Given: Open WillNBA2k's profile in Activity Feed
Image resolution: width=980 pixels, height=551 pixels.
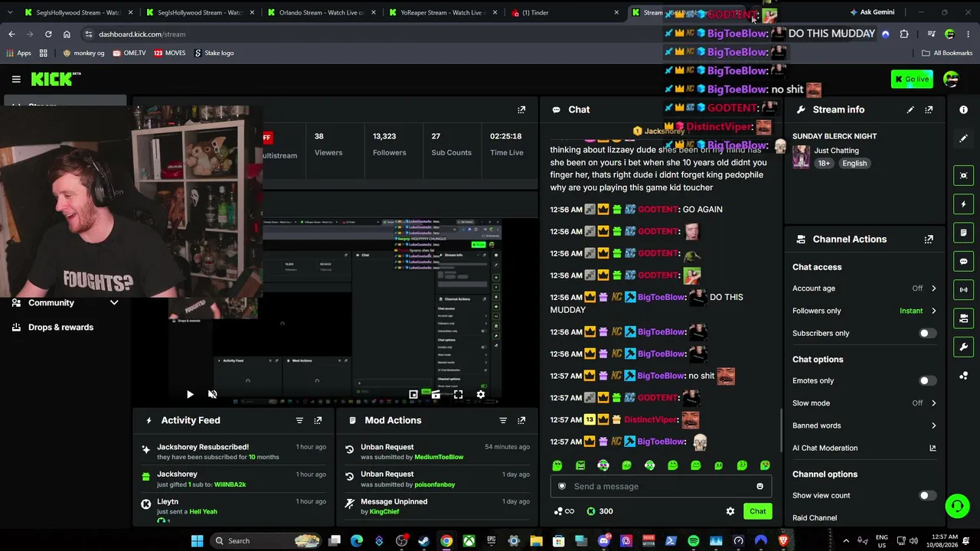Looking at the screenshot, I should pos(230,485).
